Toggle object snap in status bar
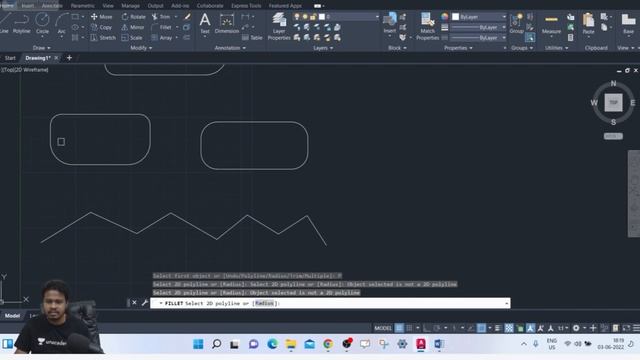 (482, 328)
